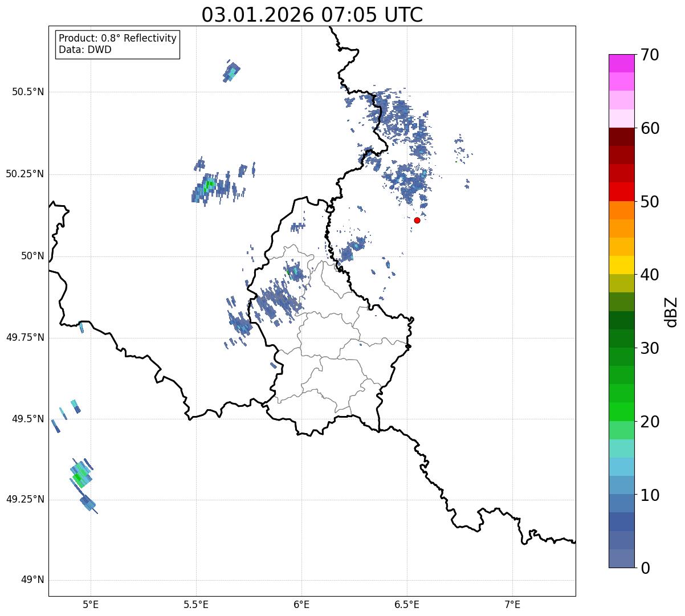Screen dimensions: 685x616
Task: Click the 6.5°E longitude label
Action: [x=407, y=604]
